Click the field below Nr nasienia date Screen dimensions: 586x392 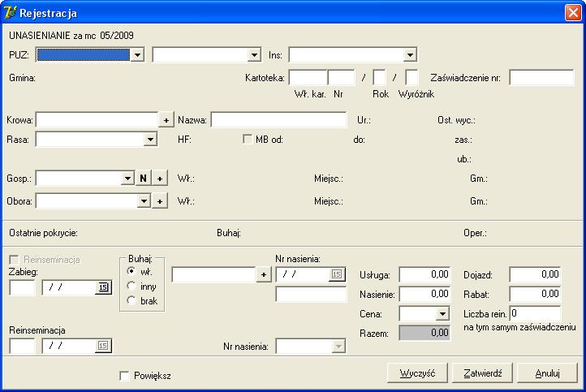[311, 294]
